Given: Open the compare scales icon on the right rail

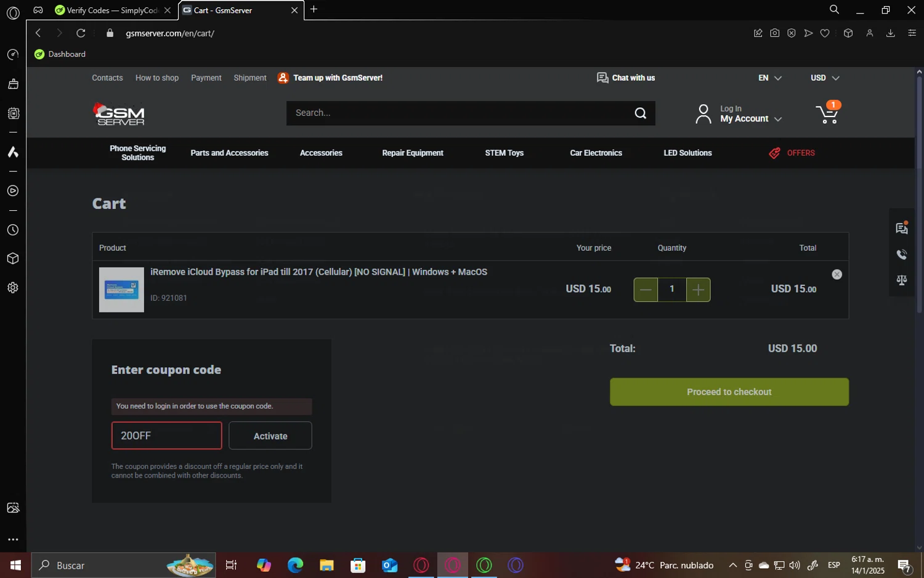Looking at the screenshot, I should 902,280.
